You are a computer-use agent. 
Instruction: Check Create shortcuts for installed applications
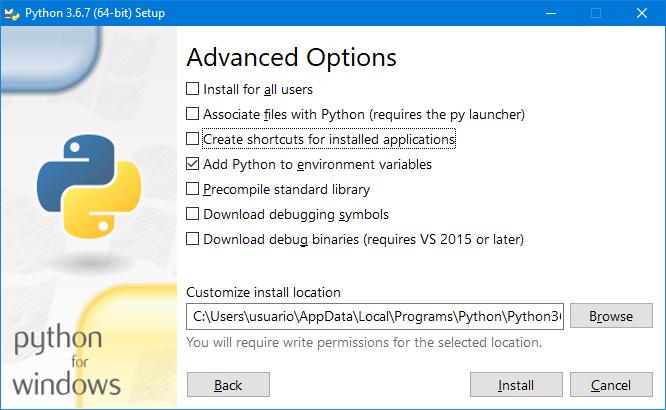[x=192, y=139]
